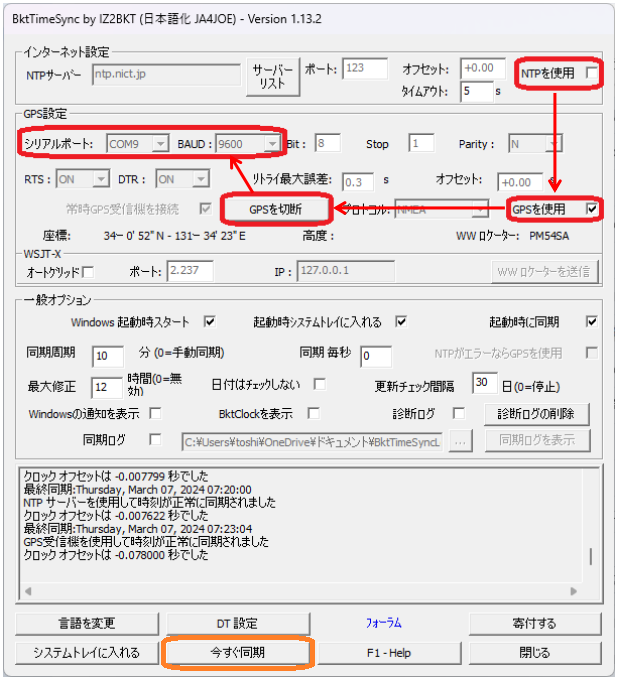The image size is (617, 680).
Task: Click log line 'クロック オフセットは -0.078000 秒でした'
Action: pyautogui.click(x=116, y=555)
